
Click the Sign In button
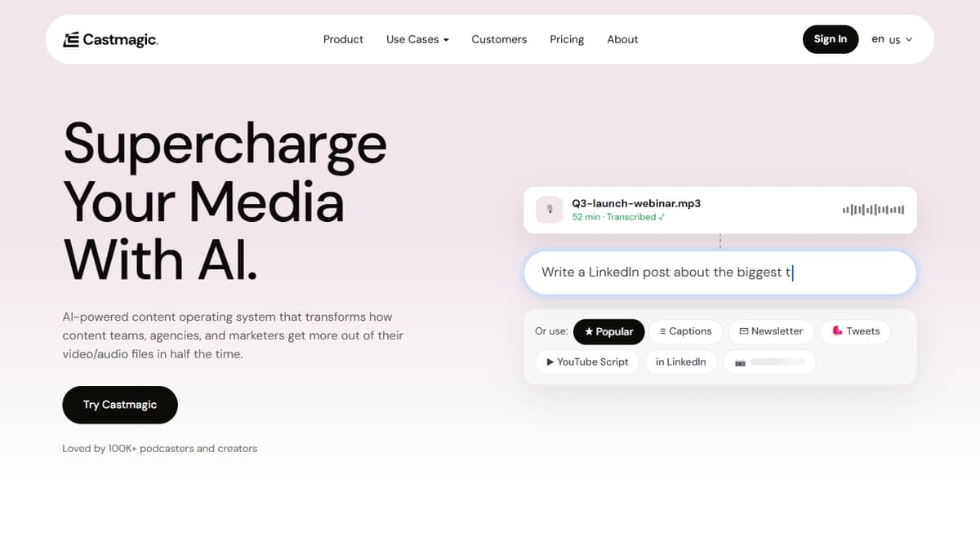[x=831, y=39]
